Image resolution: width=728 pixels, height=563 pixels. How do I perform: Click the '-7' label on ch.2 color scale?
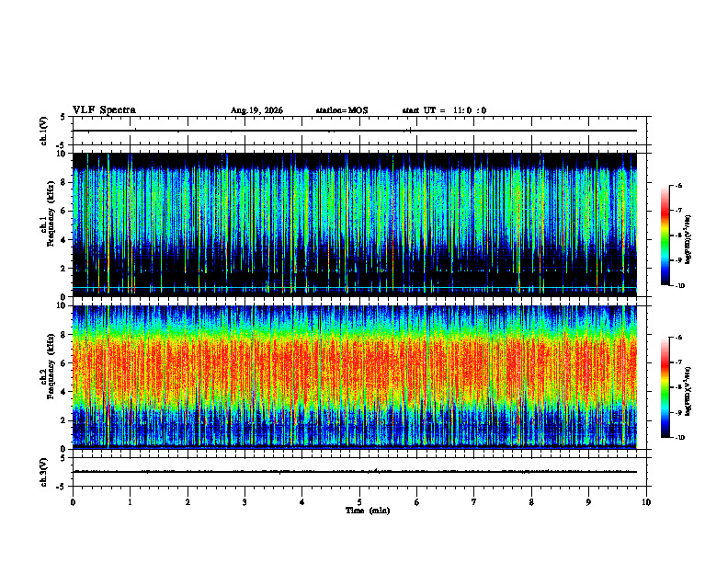(x=678, y=362)
